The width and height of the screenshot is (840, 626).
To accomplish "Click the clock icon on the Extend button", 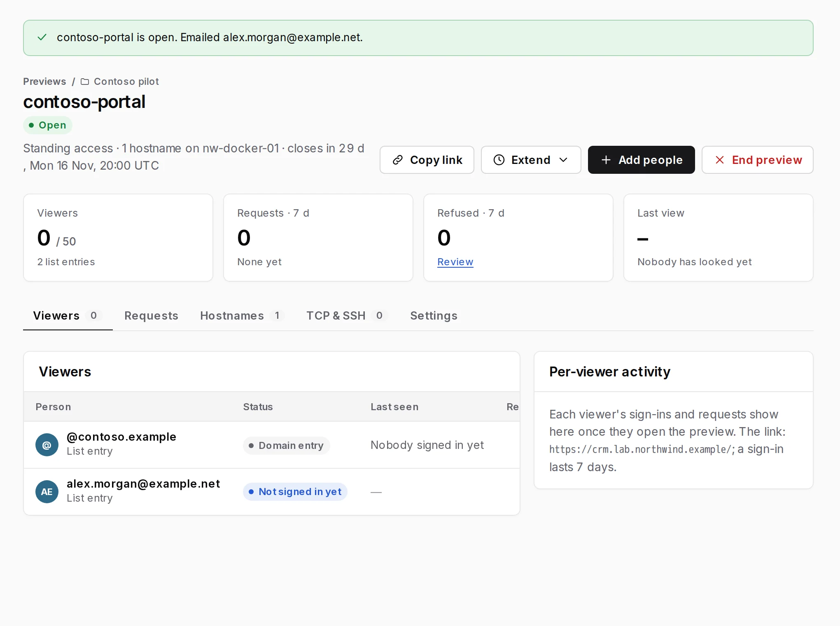I will point(499,160).
